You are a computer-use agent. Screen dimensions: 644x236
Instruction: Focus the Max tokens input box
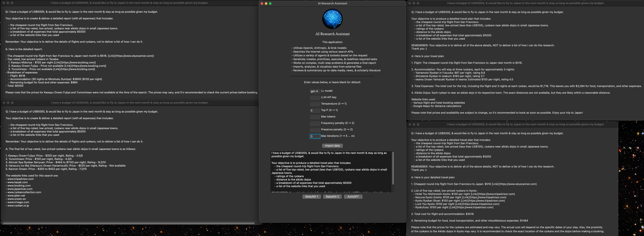pos(315,117)
